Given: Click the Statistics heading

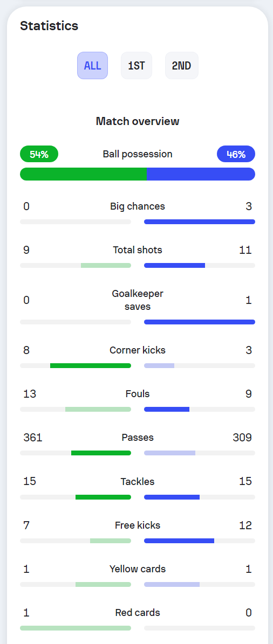Looking at the screenshot, I should point(49,26).
